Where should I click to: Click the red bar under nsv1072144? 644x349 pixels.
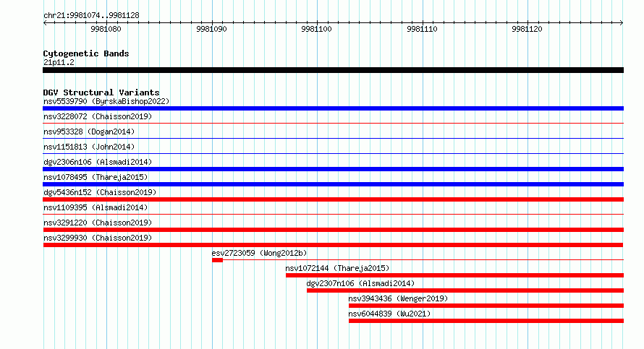click(454, 275)
